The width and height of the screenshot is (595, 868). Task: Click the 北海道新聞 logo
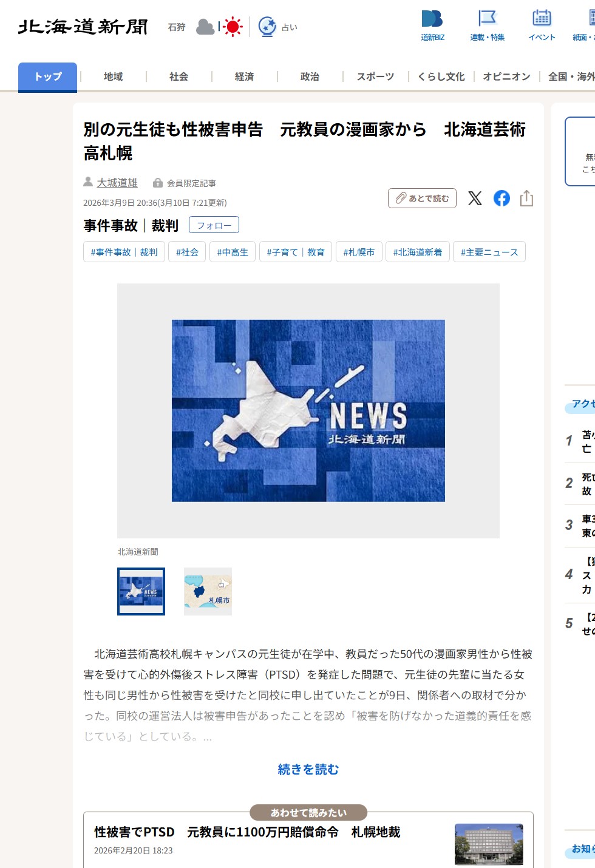83,27
